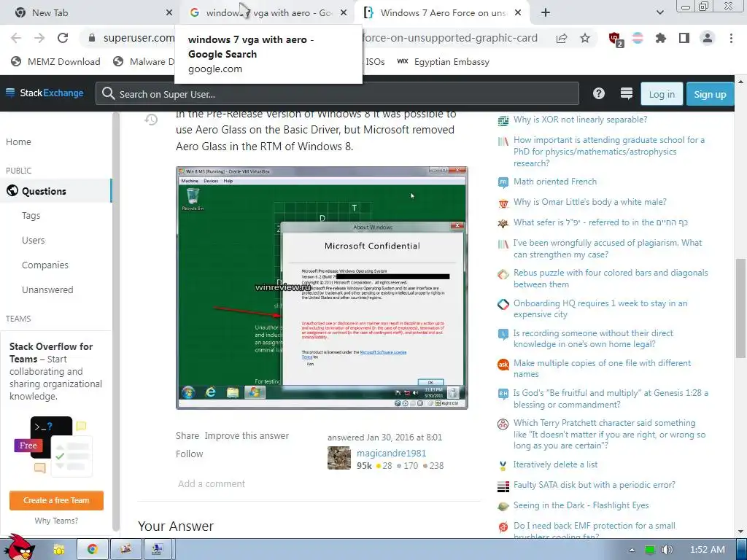This screenshot has height=560, width=747.
Task: Open Faulty SATA disk periodic error question
Action: pyautogui.click(x=594, y=485)
